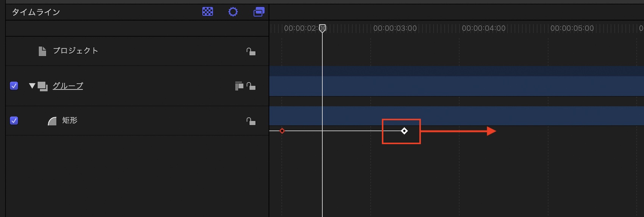Viewport: 644px width, 217px height.
Task: Collapse the グループ disclosure triangle
Action: [x=32, y=86]
